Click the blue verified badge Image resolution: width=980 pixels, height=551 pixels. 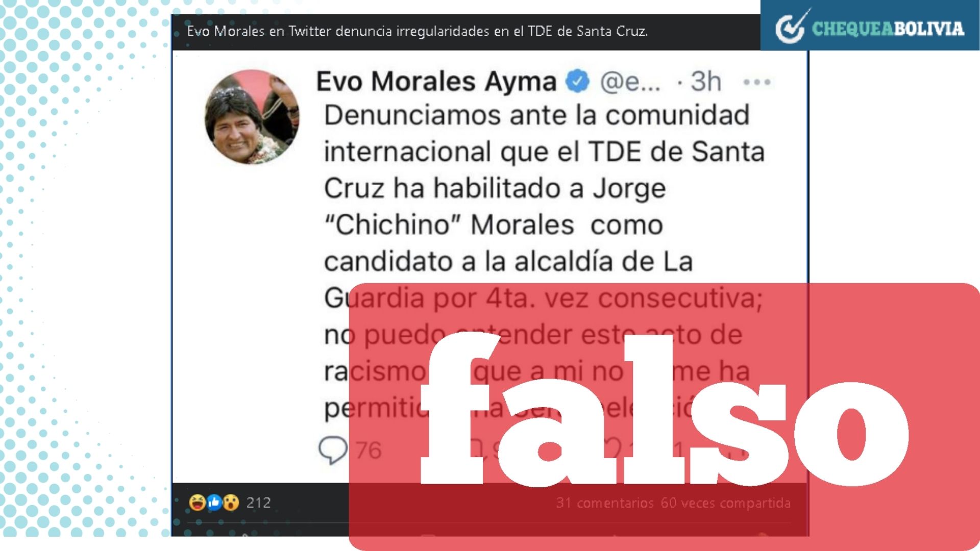[577, 81]
